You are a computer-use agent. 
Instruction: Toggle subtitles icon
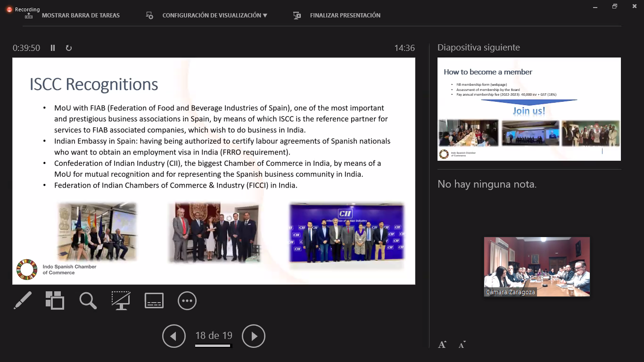point(154,301)
